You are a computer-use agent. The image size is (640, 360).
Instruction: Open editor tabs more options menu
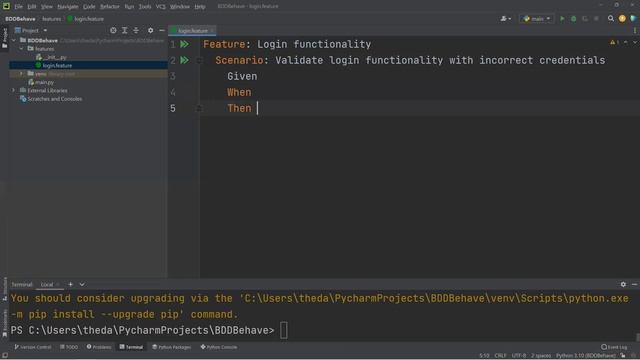[635, 31]
